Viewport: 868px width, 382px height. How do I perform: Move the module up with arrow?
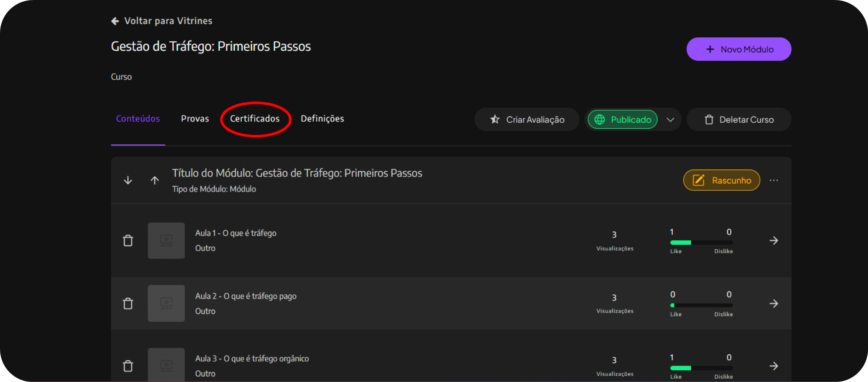[155, 180]
